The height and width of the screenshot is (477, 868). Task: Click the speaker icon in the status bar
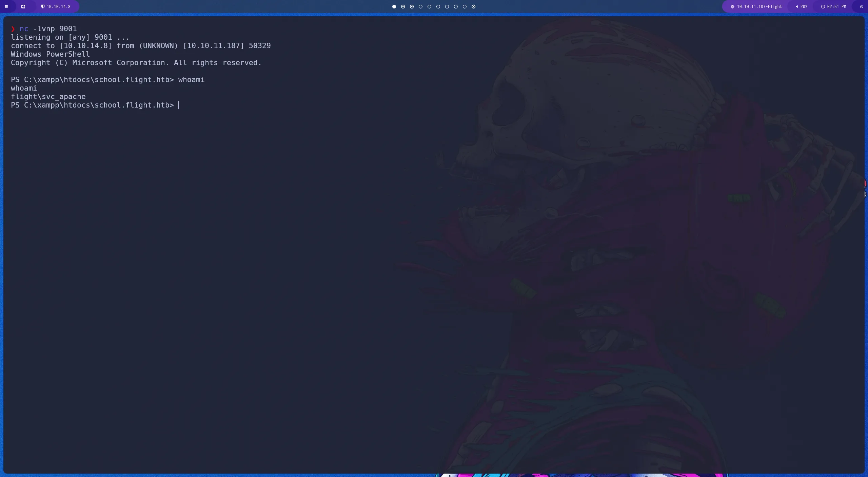click(796, 6)
